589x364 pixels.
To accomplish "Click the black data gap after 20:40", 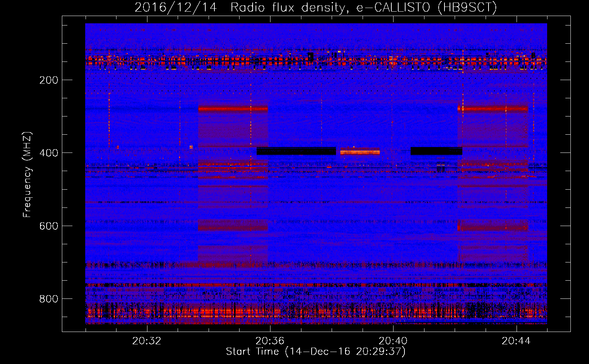I will pyautogui.click(x=436, y=151).
